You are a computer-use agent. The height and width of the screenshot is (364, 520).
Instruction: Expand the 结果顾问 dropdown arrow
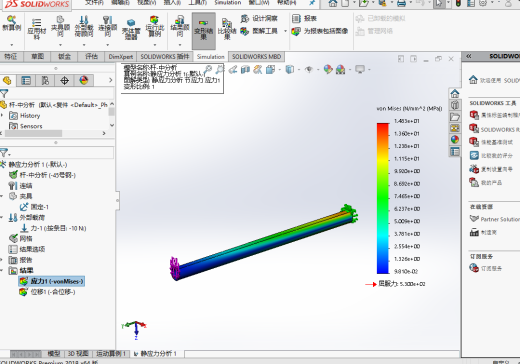[180, 45]
